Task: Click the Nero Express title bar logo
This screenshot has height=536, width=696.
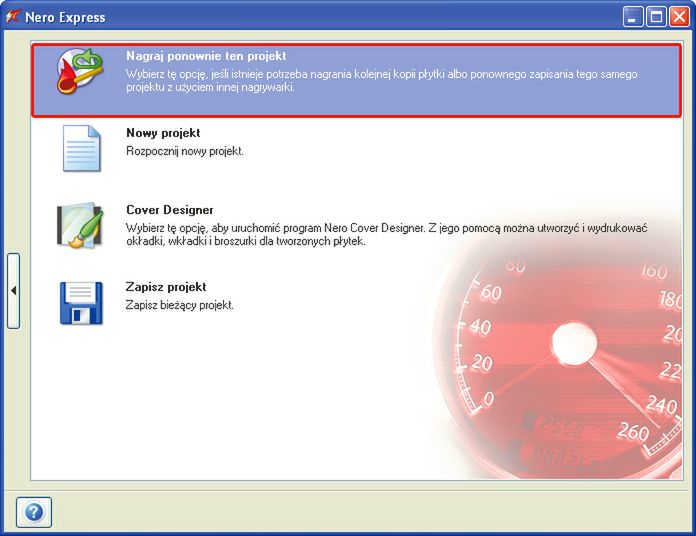Action: pyautogui.click(x=13, y=16)
